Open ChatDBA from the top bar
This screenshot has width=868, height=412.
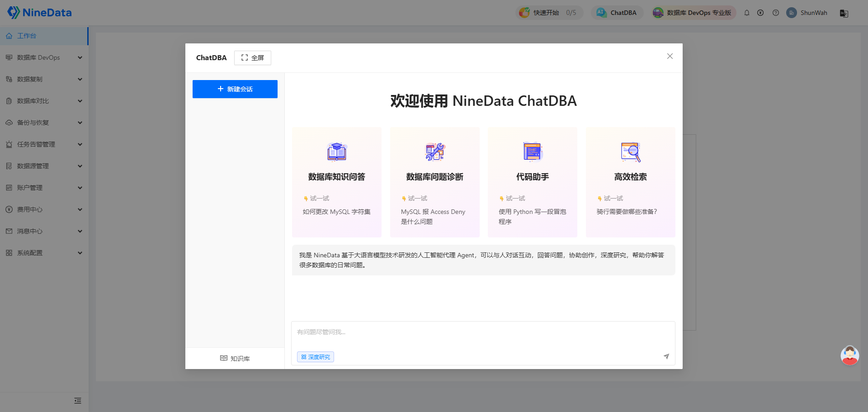pyautogui.click(x=617, y=13)
